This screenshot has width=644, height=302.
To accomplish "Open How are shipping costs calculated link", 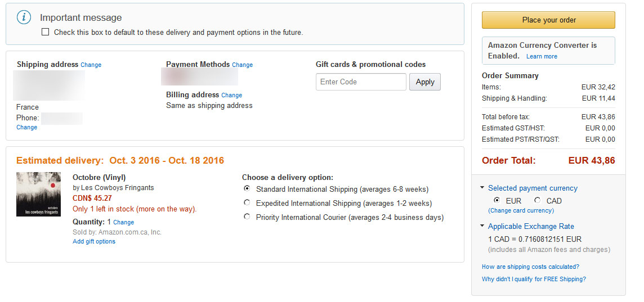I will 531,267.
